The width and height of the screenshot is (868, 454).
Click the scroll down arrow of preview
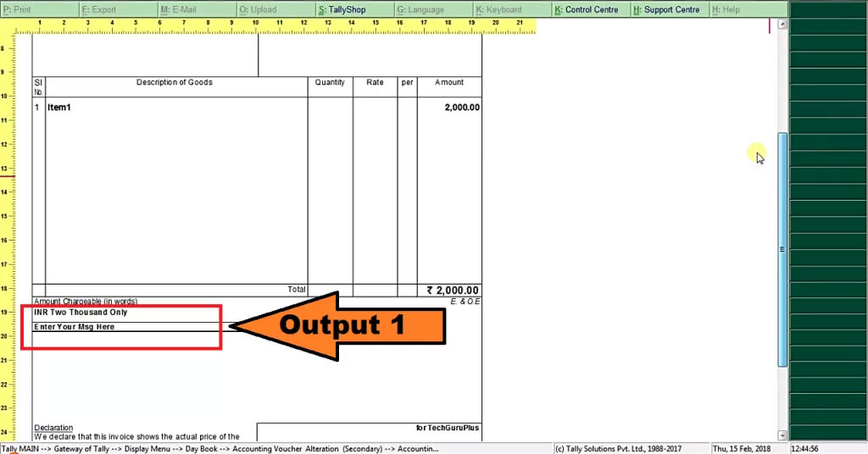(782, 434)
